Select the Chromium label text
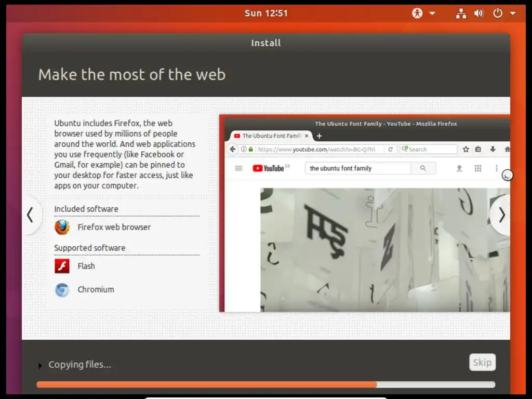532x399 pixels. [96, 289]
